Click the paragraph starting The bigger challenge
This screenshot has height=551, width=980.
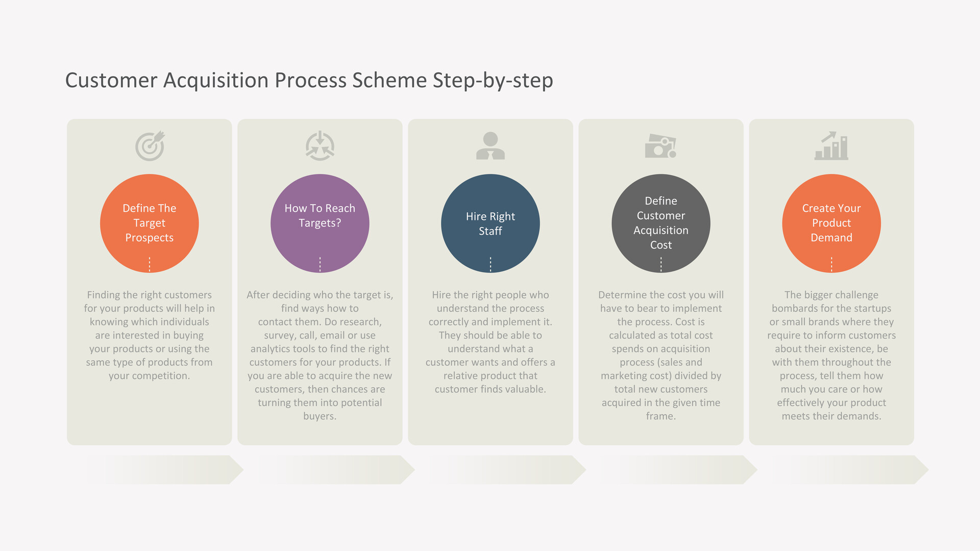coord(831,355)
